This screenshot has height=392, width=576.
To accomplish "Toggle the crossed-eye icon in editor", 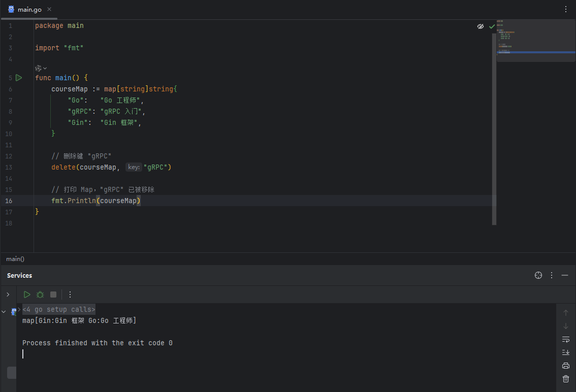I will [481, 26].
